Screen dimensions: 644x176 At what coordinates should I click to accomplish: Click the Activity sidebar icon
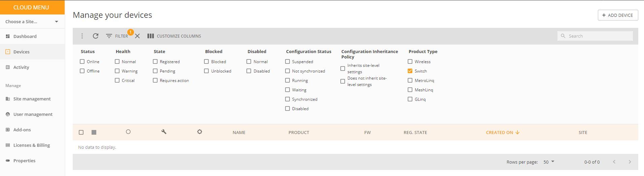coord(8,67)
